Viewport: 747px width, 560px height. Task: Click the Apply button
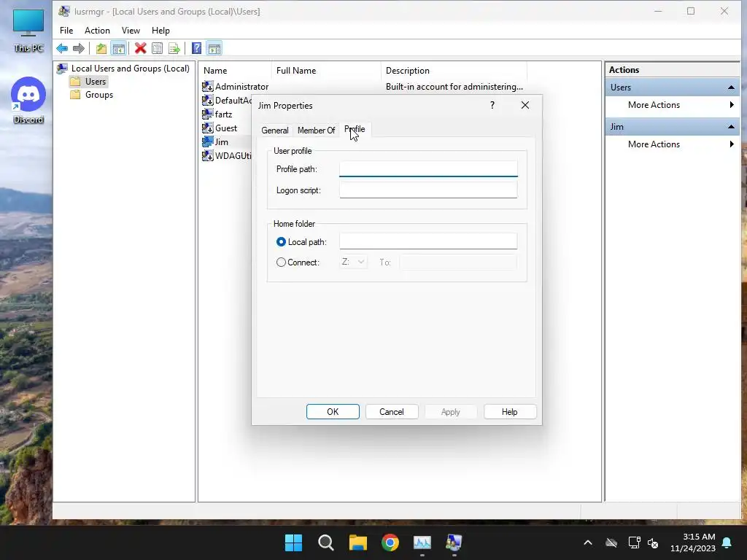coord(450,412)
